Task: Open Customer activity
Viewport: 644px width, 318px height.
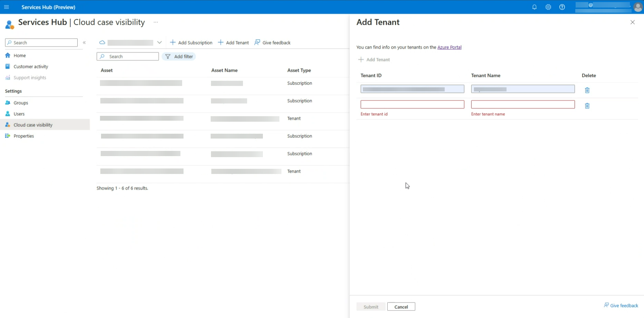Action: coord(31,66)
